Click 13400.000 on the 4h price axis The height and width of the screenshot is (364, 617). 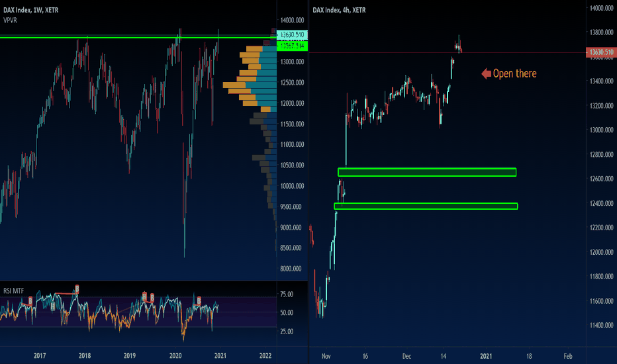pos(601,81)
